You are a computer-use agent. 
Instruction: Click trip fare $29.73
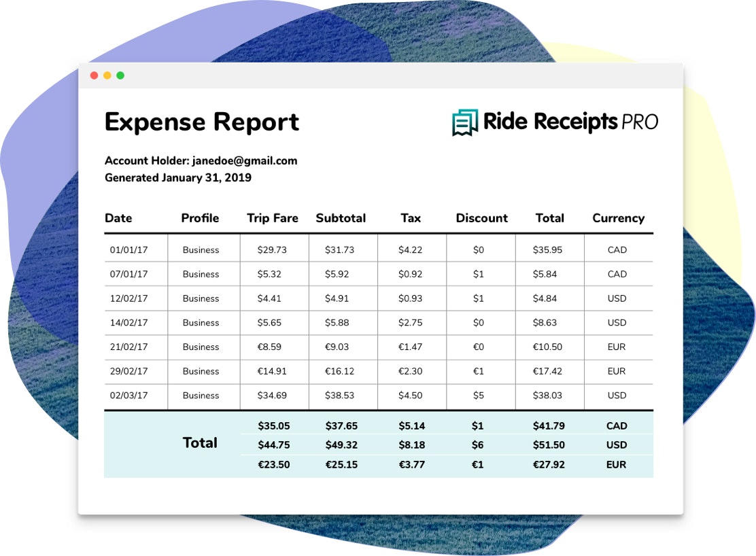[x=272, y=249]
